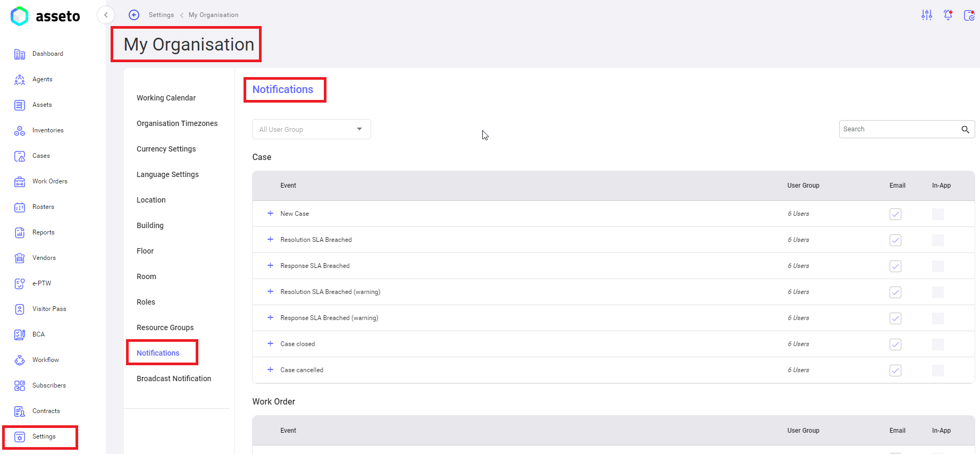
Task: Toggle Email for Resolution SLA Breached (warning)
Action: click(x=895, y=292)
